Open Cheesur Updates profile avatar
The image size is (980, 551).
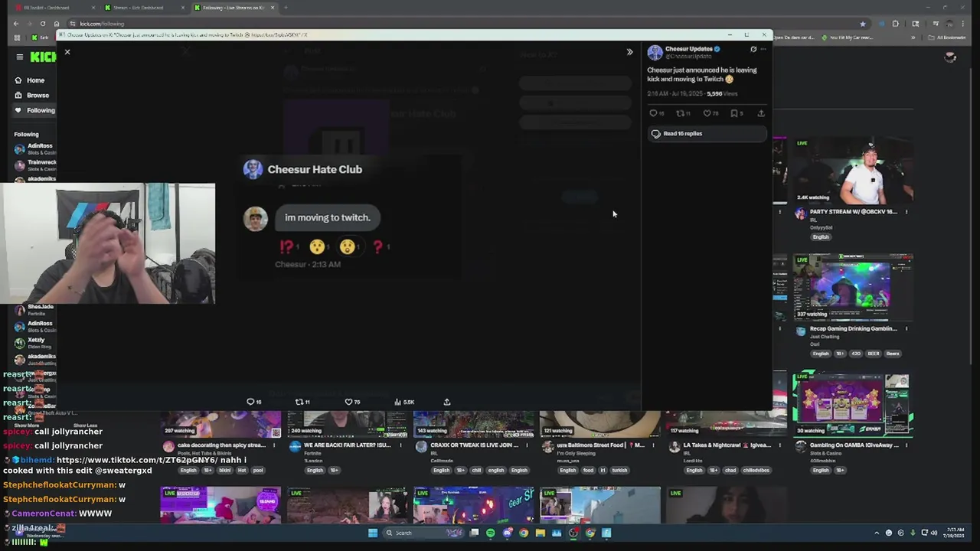[655, 52]
